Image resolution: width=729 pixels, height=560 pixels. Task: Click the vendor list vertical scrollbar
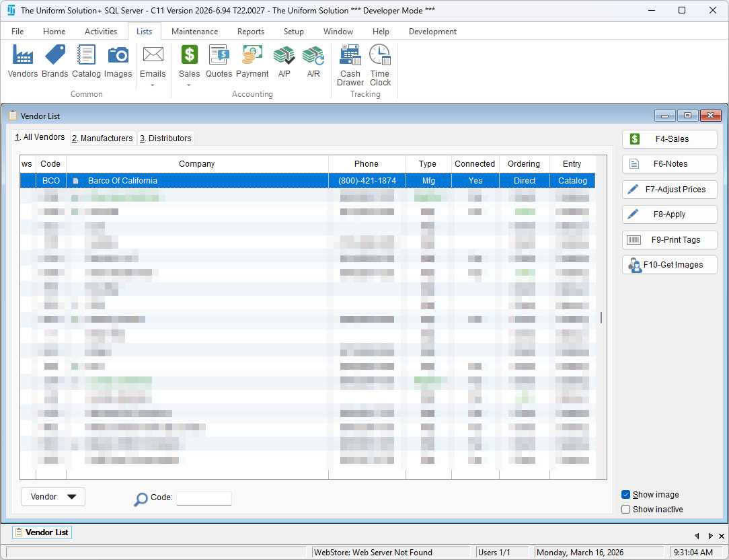pyautogui.click(x=601, y=317)
